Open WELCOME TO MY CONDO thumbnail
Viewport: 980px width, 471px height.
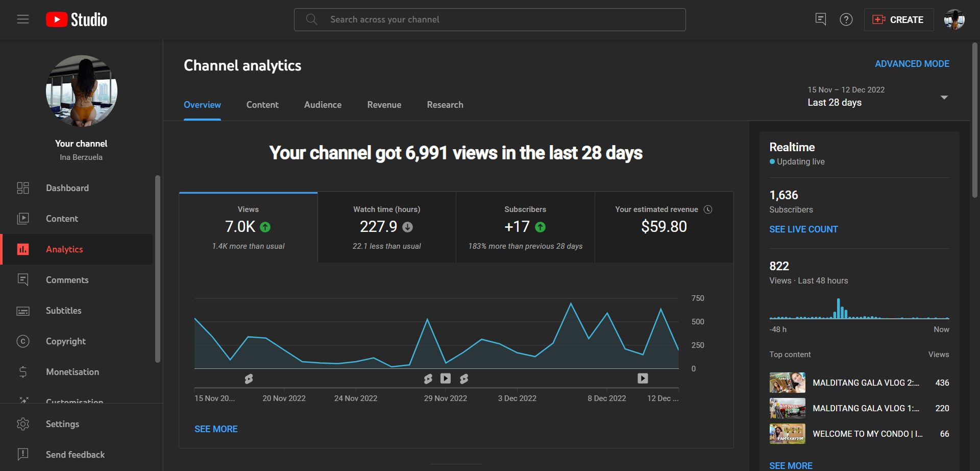click(x=787, y=434)
